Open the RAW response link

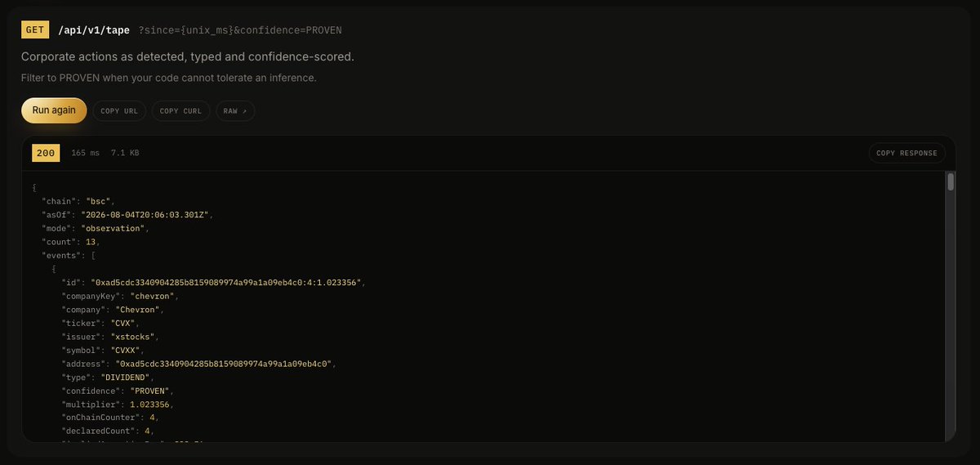tap(235, 110)
